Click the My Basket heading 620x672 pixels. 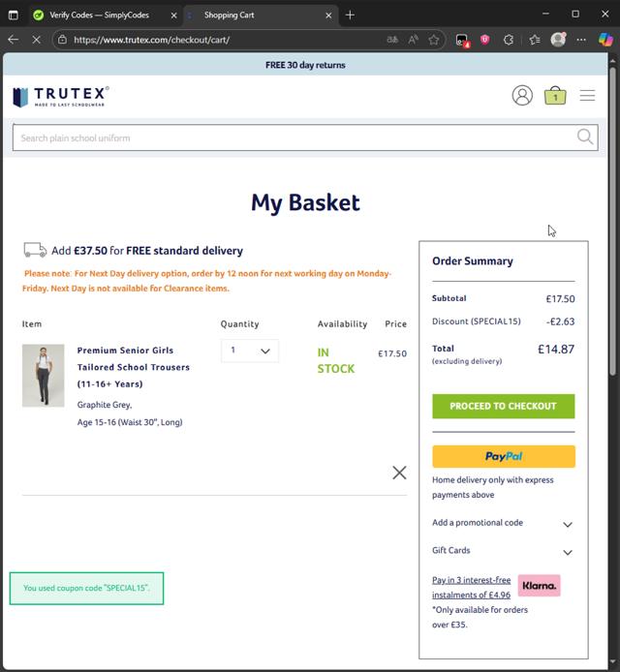(x=305, y=202)
